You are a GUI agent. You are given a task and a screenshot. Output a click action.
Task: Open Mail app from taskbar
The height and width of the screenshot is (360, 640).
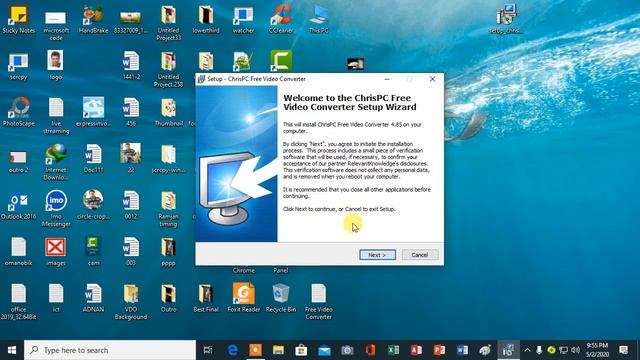324,350
